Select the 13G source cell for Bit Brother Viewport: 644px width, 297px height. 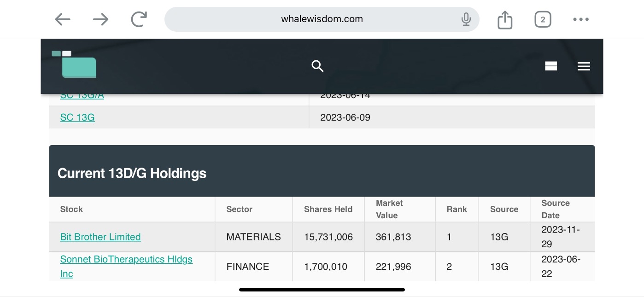coord(499,237)
